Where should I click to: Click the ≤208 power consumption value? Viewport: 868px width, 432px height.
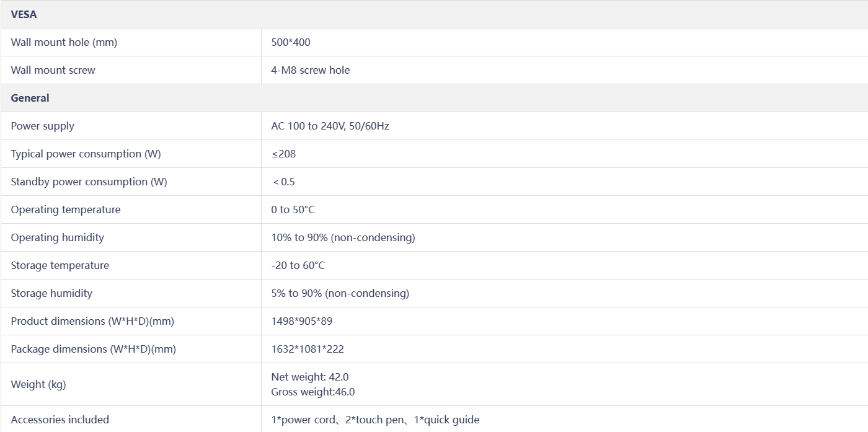pyautogui.click(x=283, y=154)
